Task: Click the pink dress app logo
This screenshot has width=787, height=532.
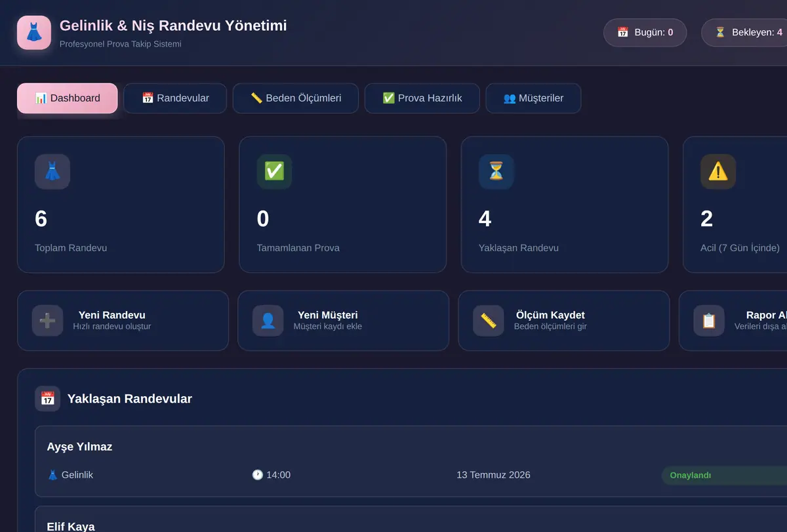Action: (x=34, y=33)
